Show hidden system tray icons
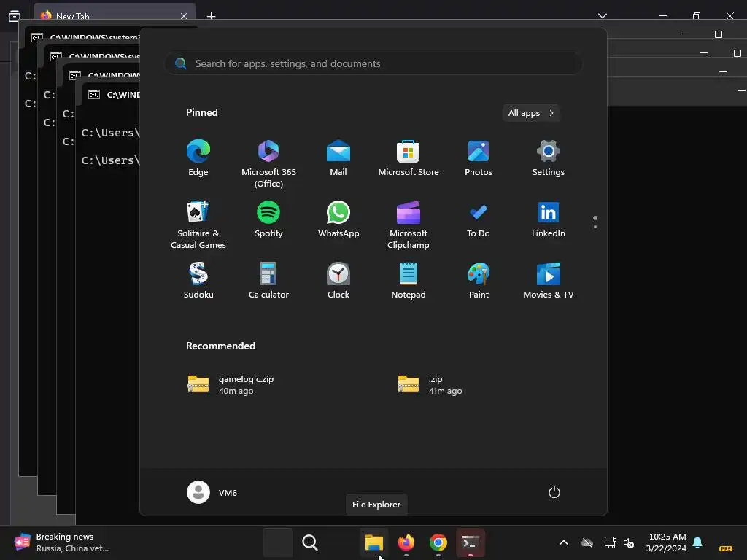The height and width of the screenshot is (560, 747). tap(564, 542)
